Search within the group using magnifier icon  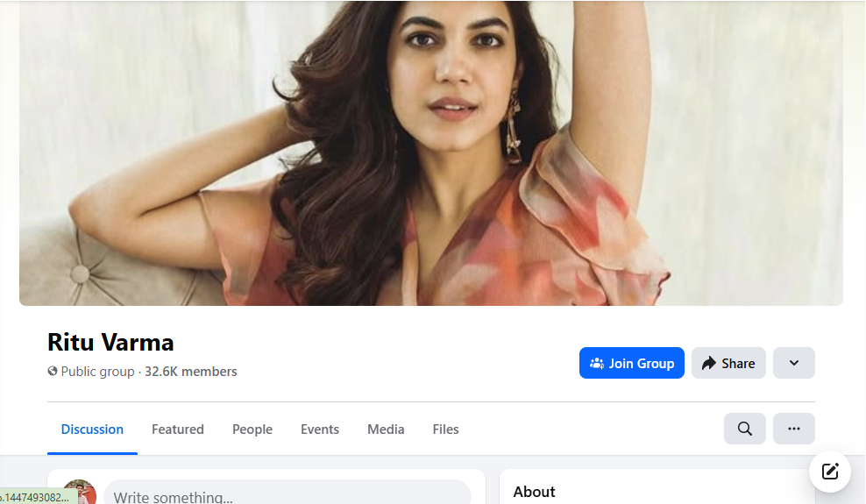coord(744,429)
